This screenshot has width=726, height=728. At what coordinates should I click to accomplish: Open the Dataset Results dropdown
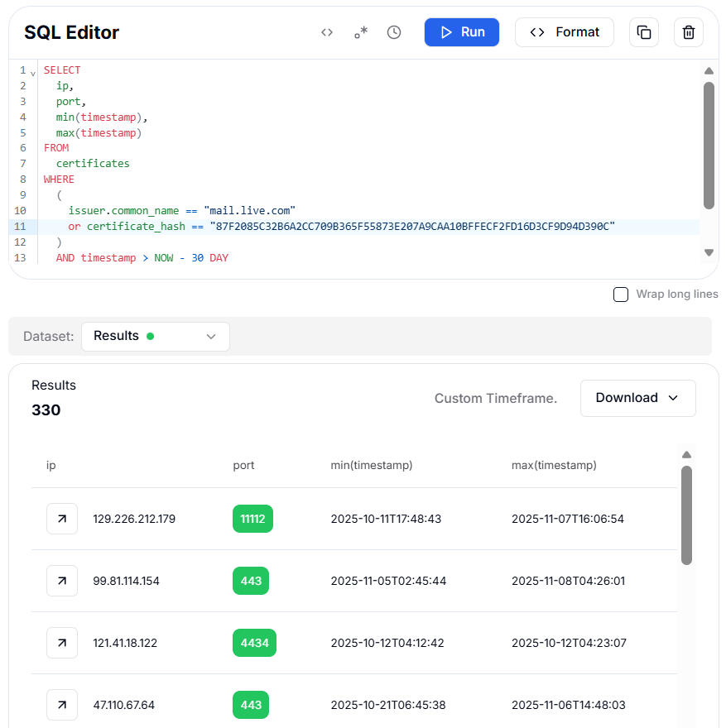point(155,336)
